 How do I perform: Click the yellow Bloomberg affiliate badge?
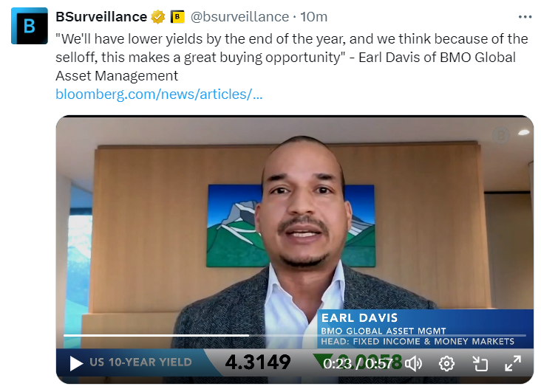click(177, 16)
